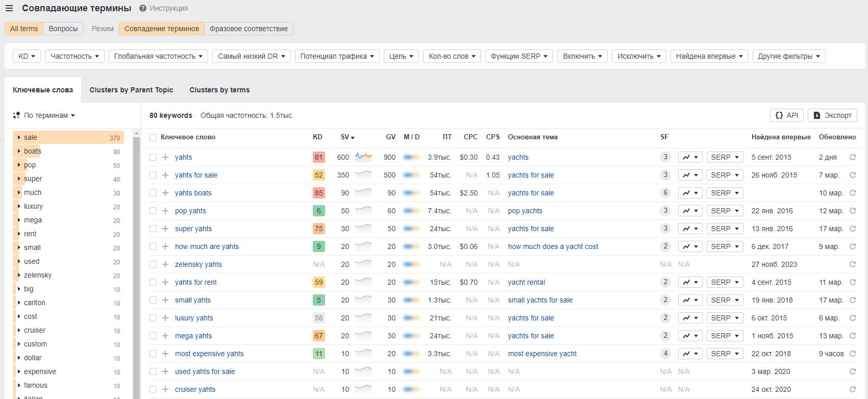Add used yahts for sale plus icon
This screenshot has height=399, width=868.
point(165,371)
